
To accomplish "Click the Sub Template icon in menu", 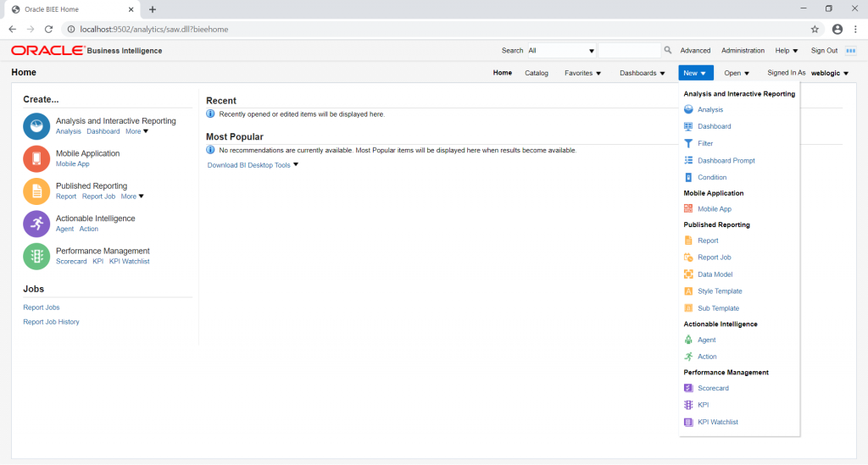I will [x=688, y=308].
